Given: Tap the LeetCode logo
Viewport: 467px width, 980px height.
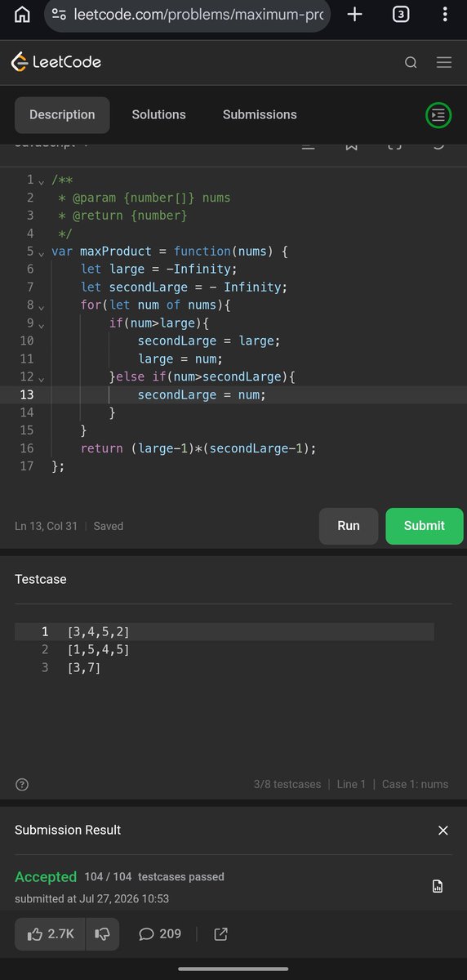Looking at the screenshot, I should click(x=56, y=61).
